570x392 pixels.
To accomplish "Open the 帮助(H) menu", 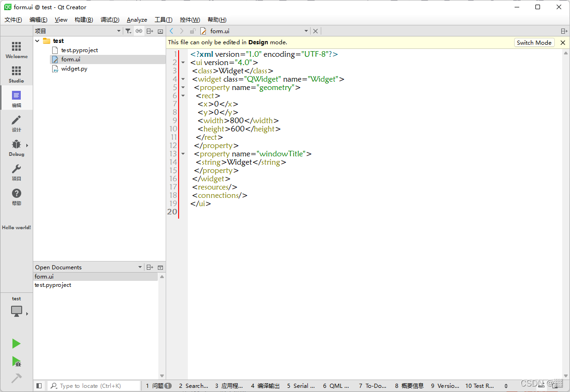I will tap(217, 19).
